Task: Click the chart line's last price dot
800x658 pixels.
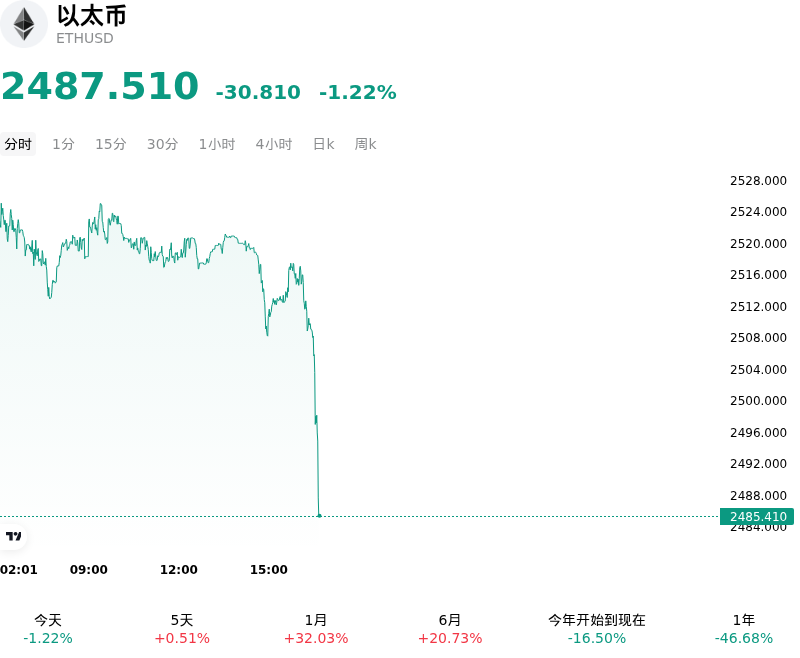Action: coord(319,516)
